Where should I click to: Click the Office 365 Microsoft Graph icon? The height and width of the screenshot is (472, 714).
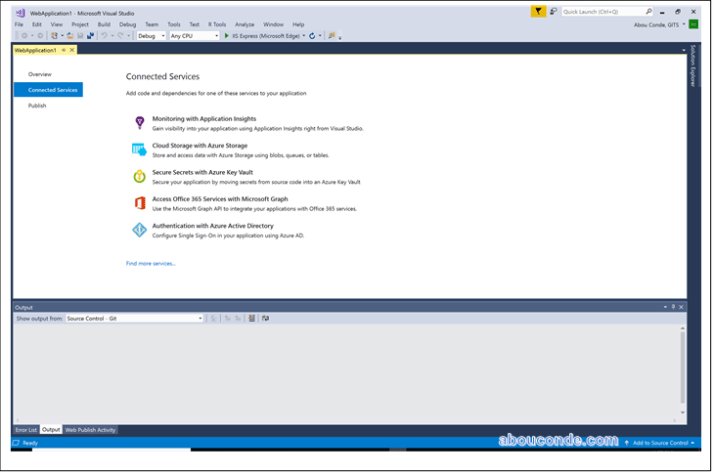(x=140, y=203)
